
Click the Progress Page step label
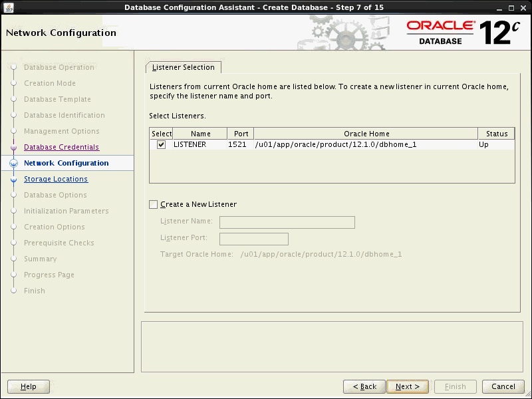point(49,275)
